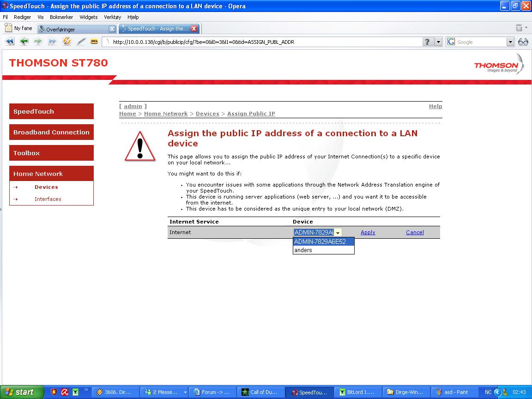Switch to 2 Messenger taskbar group
532x399 pixels.
click(163, 392)
